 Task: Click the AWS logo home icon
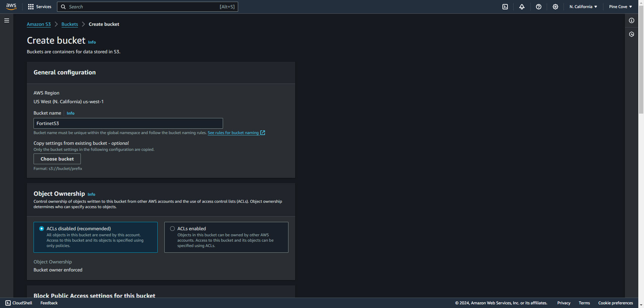coord(11,7)
